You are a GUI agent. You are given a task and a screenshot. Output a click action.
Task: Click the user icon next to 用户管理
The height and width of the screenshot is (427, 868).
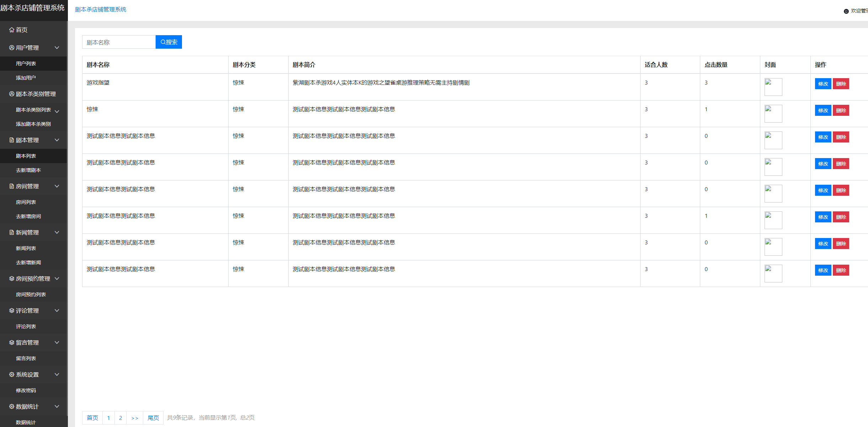(x=12, y=48)
